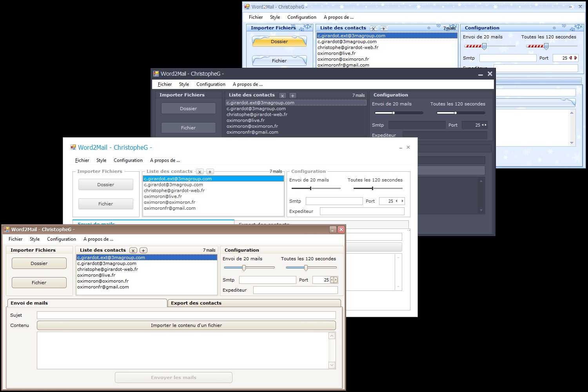Image resolution: width=588 pixels, height=392 pixels.
Task: Select oximoron@live.fr in snowy window list
Action: 387,53
